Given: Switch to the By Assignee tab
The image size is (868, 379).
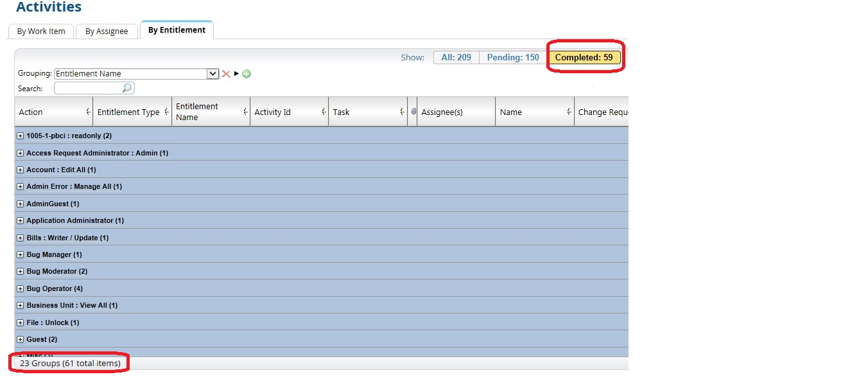Looking at the screenshot, I should pyautogui.click(x=107, y=30).
